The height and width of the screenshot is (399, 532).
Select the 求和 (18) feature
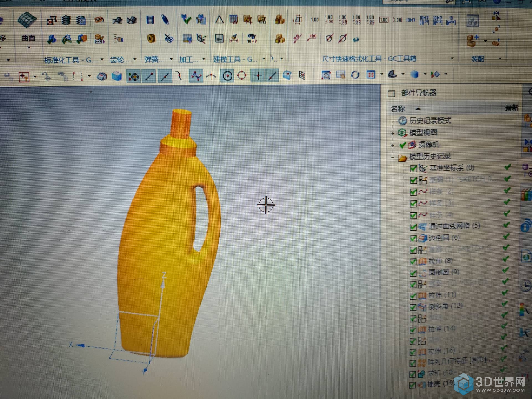pyautogui.click(x=441, y=373)
